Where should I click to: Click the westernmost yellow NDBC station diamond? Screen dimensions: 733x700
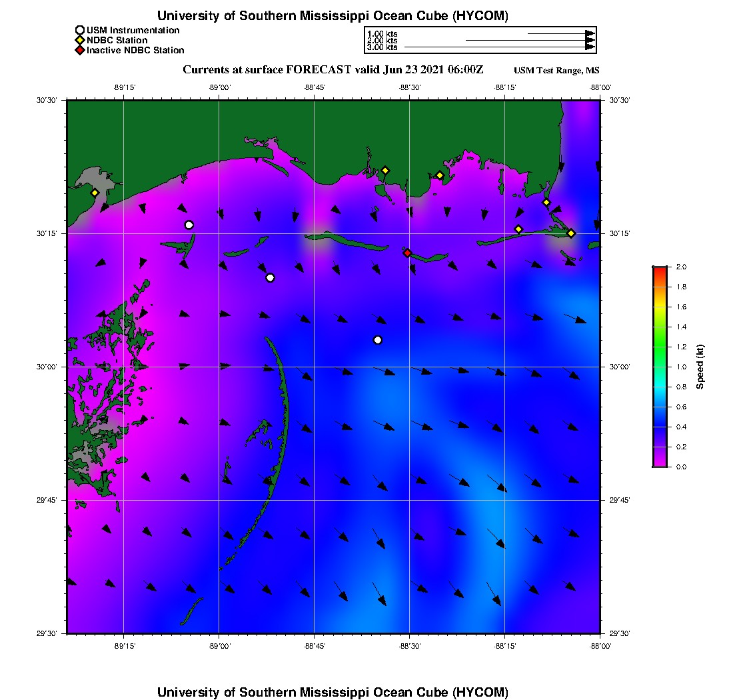click(95, 193)
